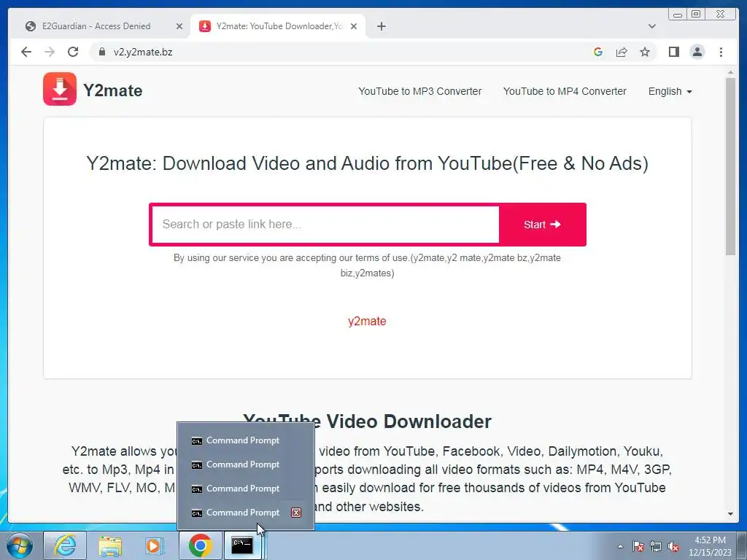Close the fourth Command Prompt via red X
This screenshot has width=747, height=560.
(296, 513)
